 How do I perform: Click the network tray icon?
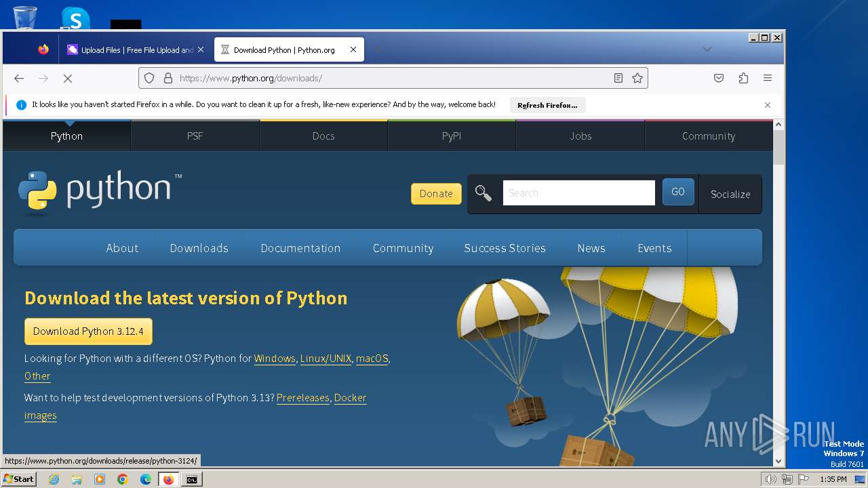pos(787,479)
